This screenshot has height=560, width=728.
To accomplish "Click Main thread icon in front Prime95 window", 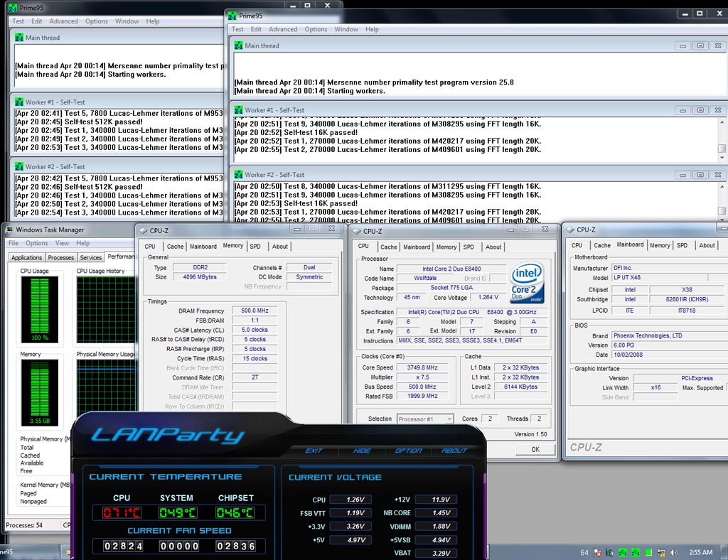I will 238,45.
